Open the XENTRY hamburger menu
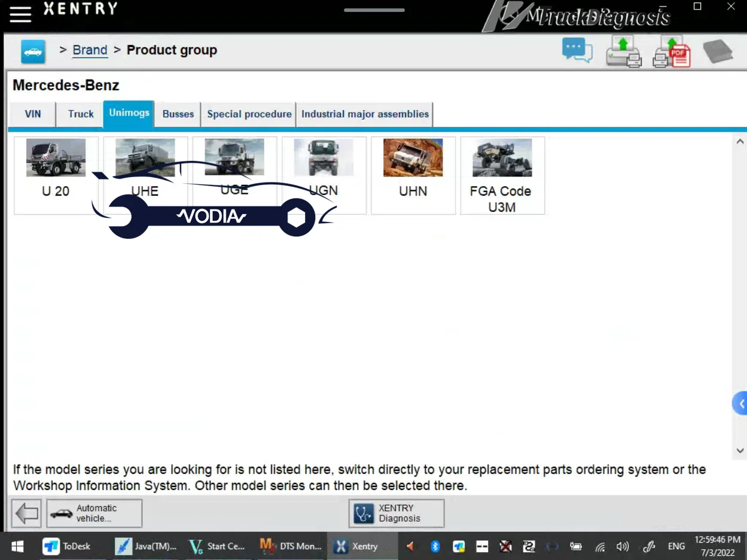The width and height of the screenshot is (747, 560). click(20, 15)
